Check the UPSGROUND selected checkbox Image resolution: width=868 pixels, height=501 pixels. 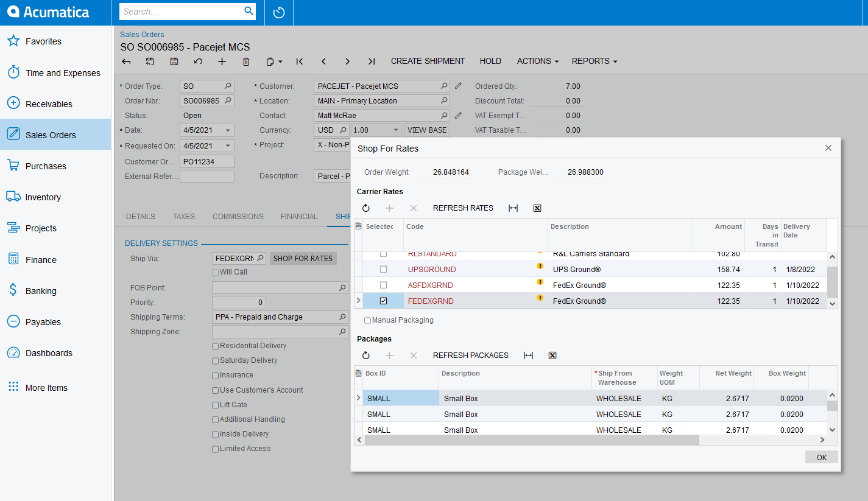click(x=383, y=269)
